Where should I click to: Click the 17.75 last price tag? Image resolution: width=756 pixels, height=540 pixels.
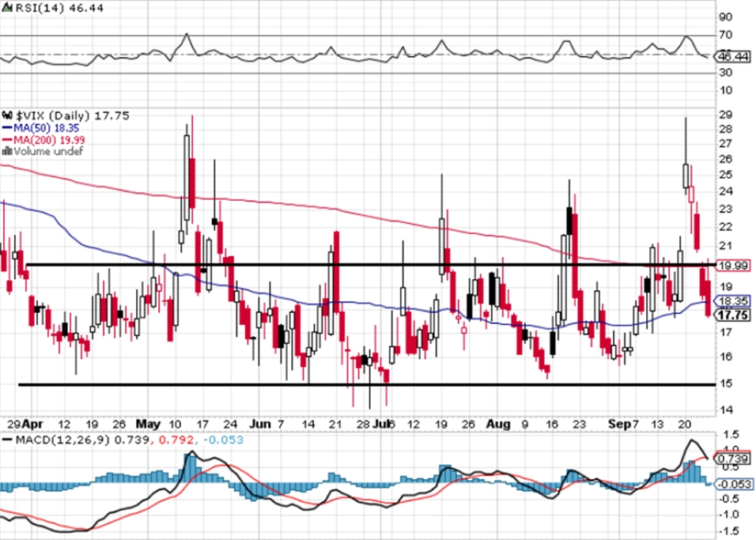pos(733,315)
